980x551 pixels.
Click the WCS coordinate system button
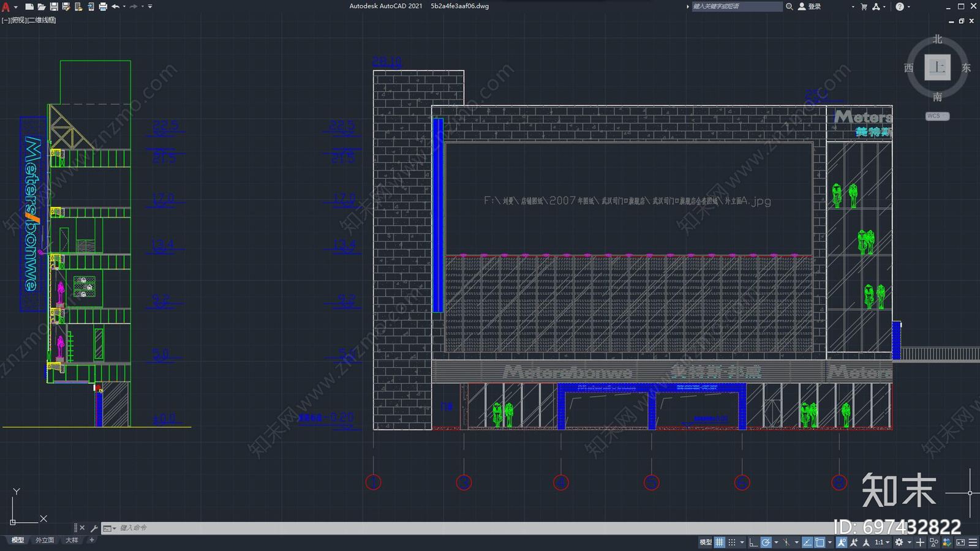(937, 116)
